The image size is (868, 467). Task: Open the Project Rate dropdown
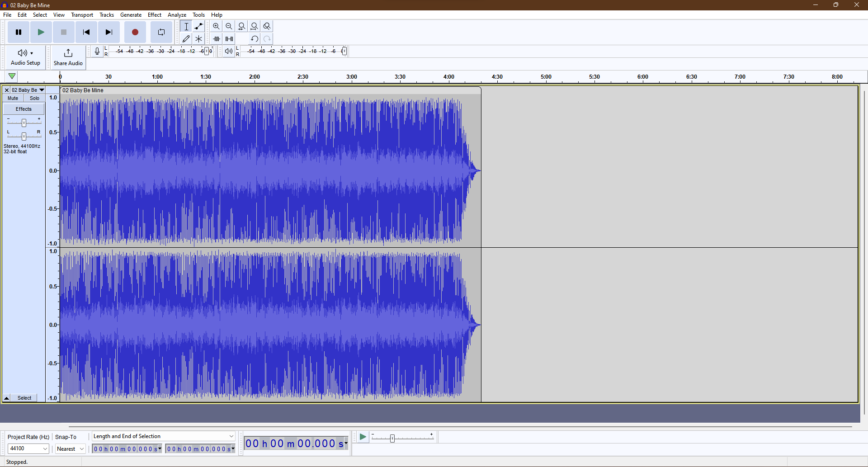(28, 448)
